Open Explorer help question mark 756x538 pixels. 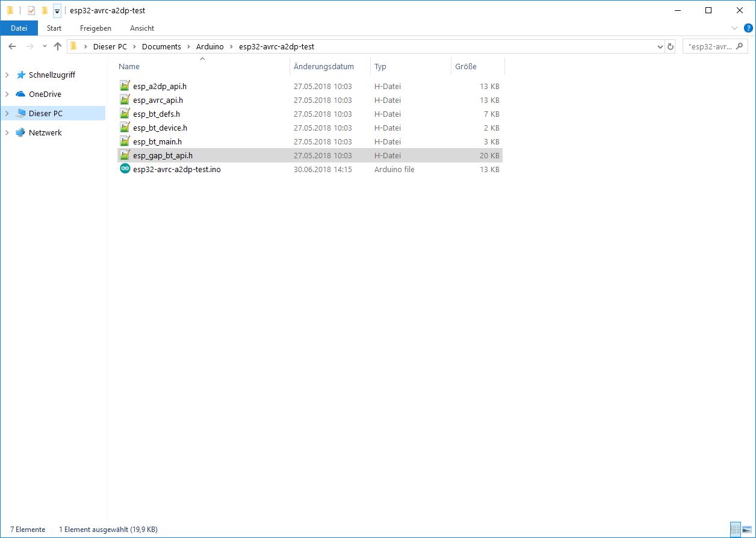[748, 28]
